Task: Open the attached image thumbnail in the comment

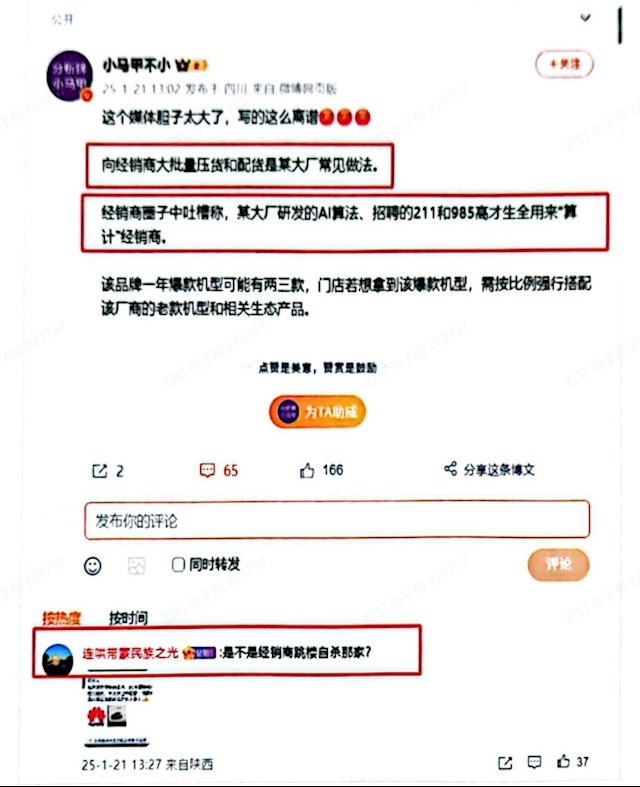Action: [x=118, y=711]
